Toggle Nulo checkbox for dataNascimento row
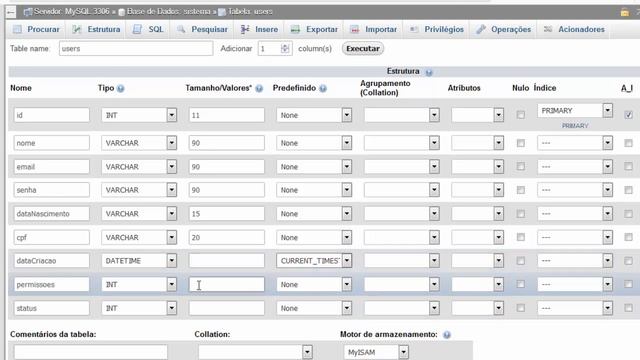640x360 pixels. (520, 214)
